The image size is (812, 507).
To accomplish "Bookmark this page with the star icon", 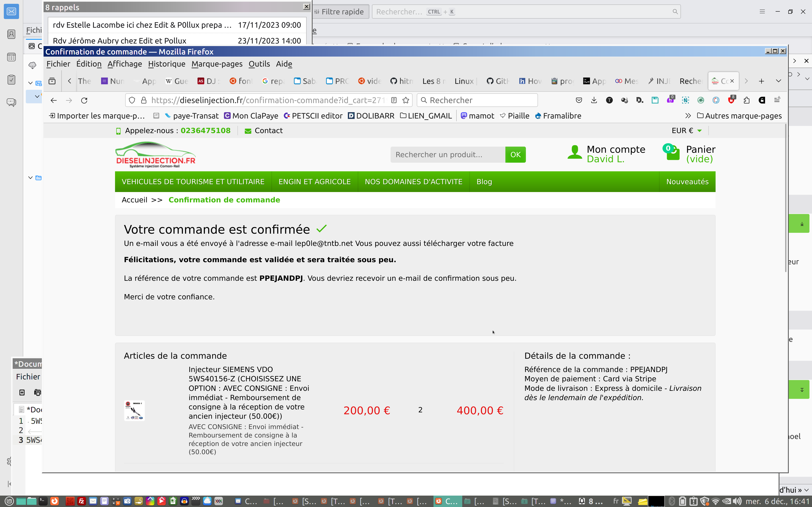I will [x=406, y=100].
